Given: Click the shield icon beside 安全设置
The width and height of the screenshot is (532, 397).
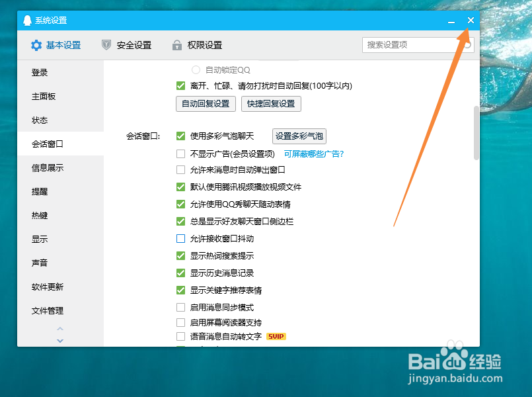Looking at the screenshot, I should click(106, 45).
